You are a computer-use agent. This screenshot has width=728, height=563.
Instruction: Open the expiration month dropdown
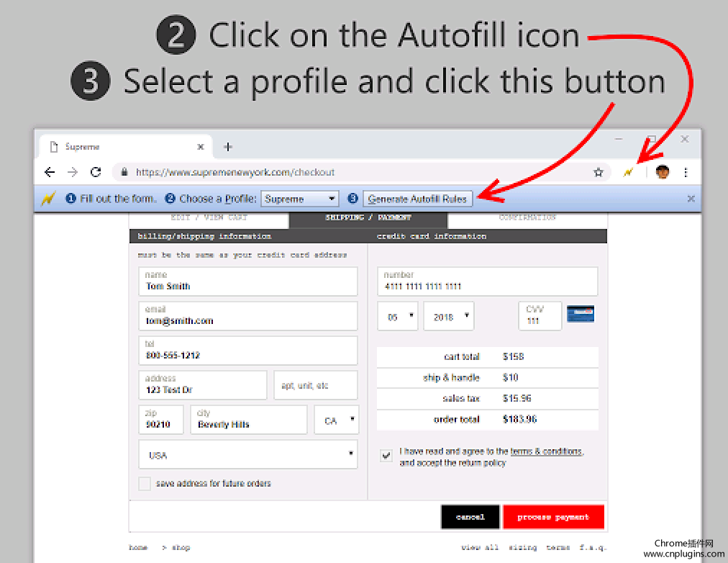pos(398,316)
